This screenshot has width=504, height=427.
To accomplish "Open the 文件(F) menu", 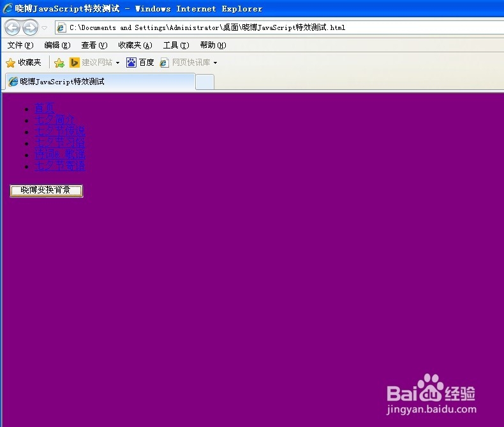I will pyautogui.click(x=20, y=45).
